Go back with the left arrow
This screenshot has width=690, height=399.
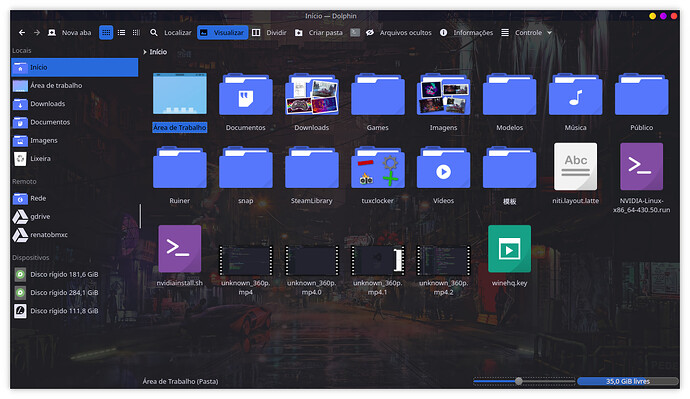[22, 33]
